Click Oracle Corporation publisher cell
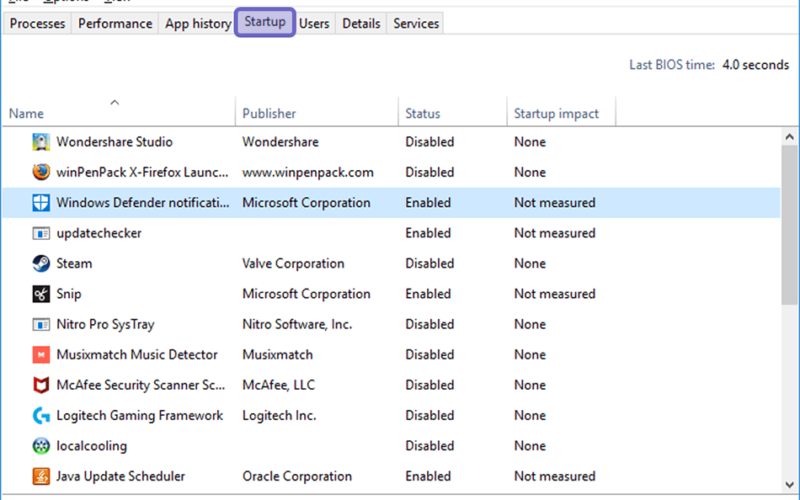Screen dimensions: 800x500 point(297,476)
